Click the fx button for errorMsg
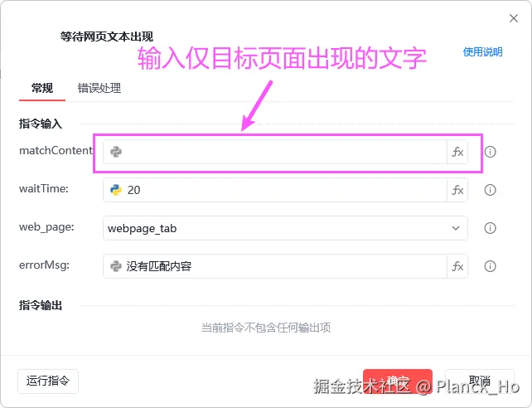Screen dimensions: 532x408 point(457,266)
